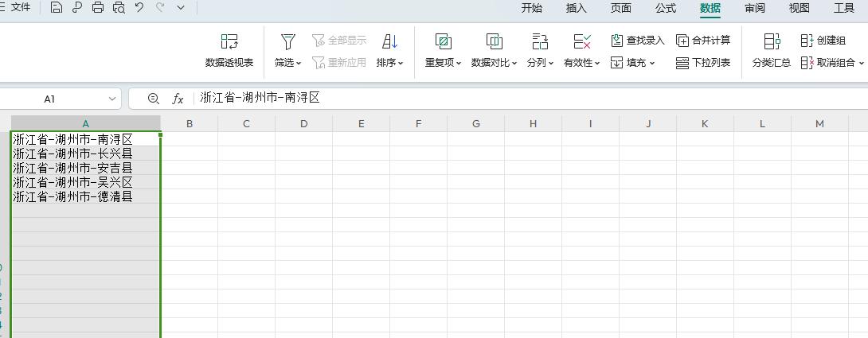Select cell 浙江省-湖州市-长兴县

point(86,153)
